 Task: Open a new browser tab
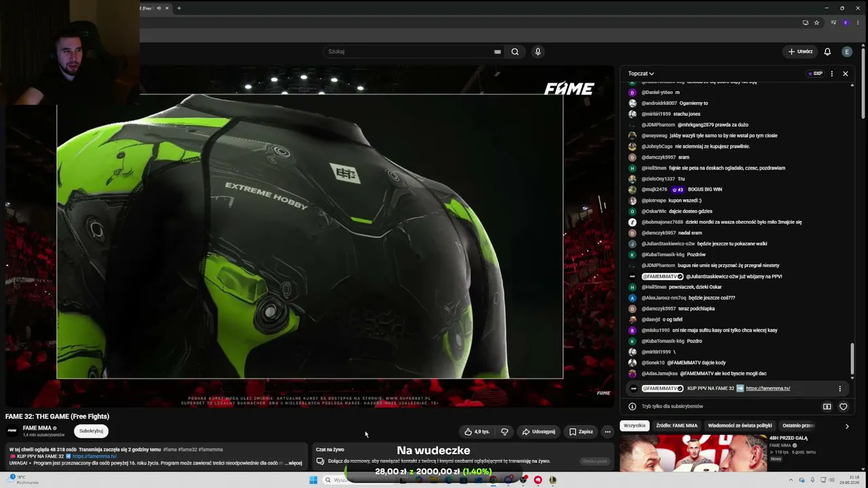click(179, 8)
